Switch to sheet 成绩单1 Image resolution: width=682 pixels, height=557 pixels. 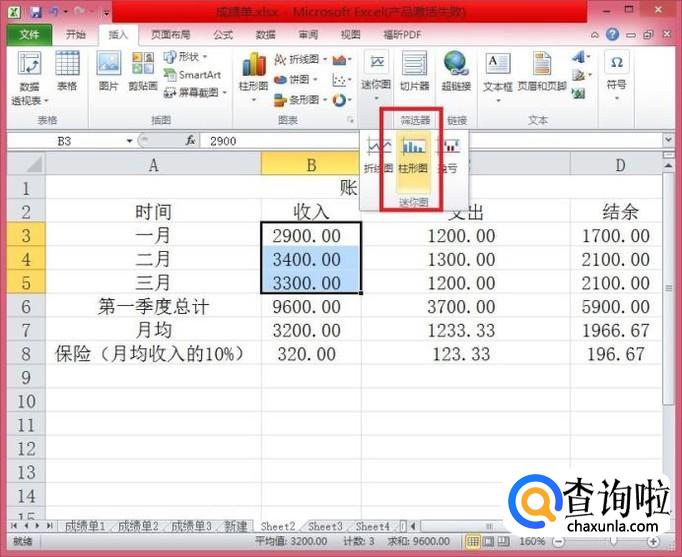click(85, 526)
